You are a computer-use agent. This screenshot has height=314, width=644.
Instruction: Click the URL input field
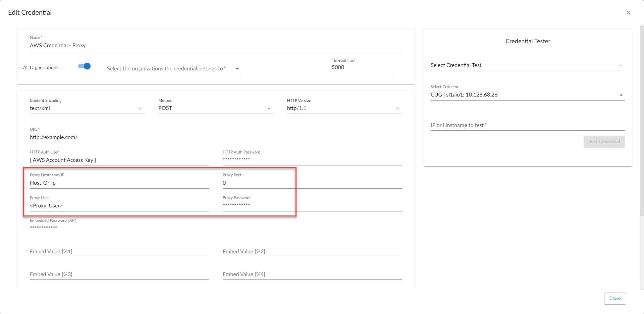(x=215, y=137)
